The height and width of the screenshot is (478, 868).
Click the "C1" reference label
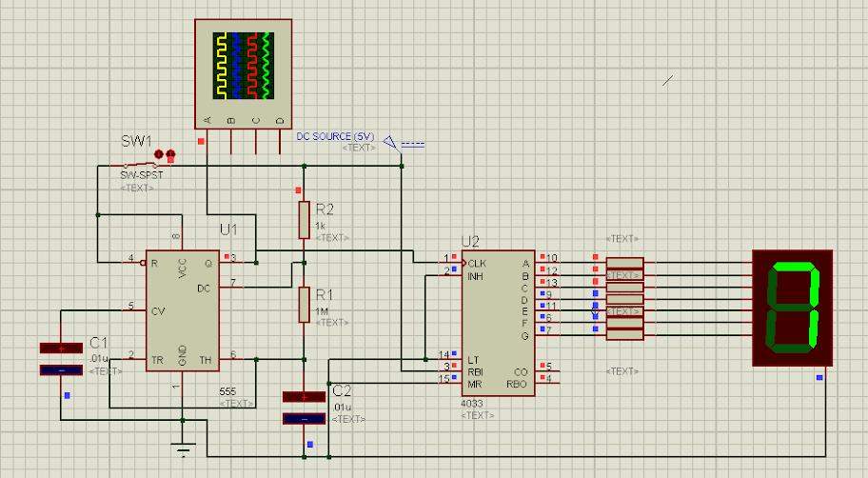coord(99,343)
